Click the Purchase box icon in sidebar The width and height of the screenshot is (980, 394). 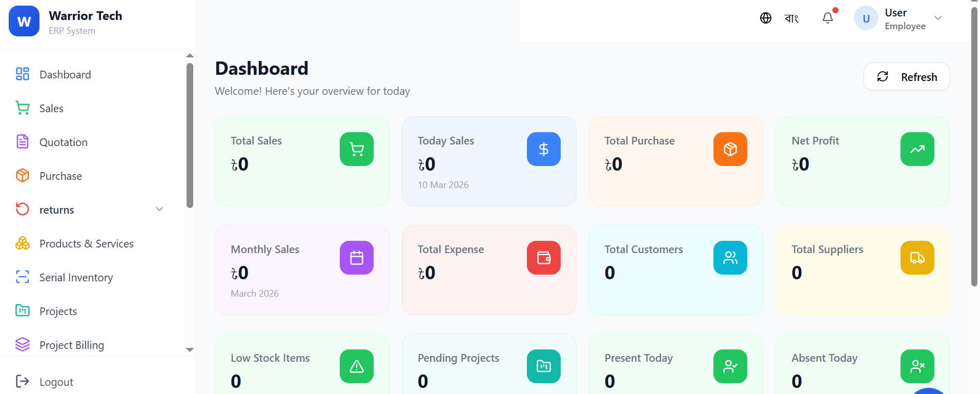point(23,175)
